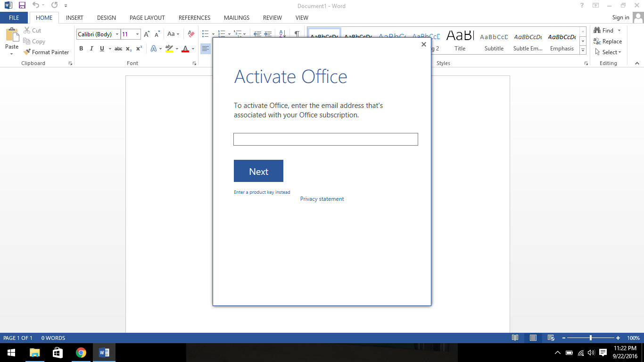This screenshot has width=644, height=362.
Task: Open File Explorer from the taskbar
Action: click(x=35, y=353)
